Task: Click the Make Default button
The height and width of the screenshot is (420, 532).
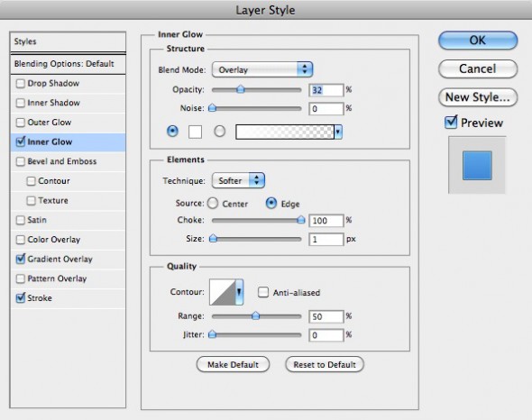Action: [234, 365]
